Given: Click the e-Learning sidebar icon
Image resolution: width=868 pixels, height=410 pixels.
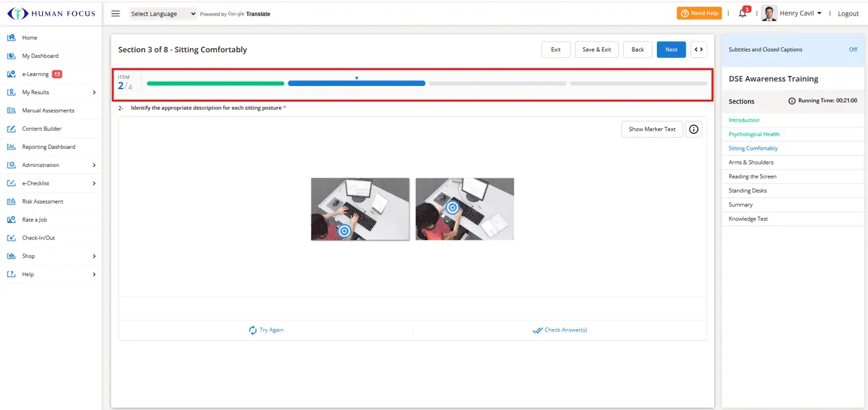Looking at the screenshot, I should pos(11,74).
